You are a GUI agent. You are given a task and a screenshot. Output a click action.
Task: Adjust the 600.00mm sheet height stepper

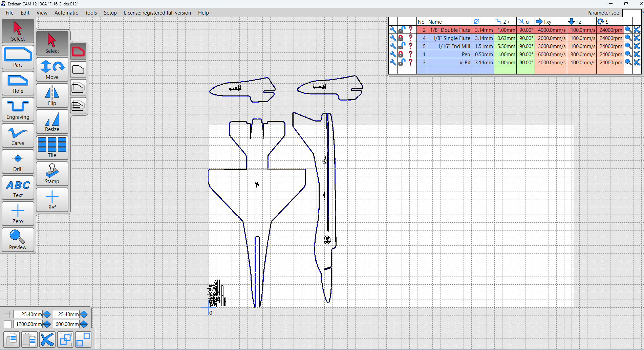[84, 324]
